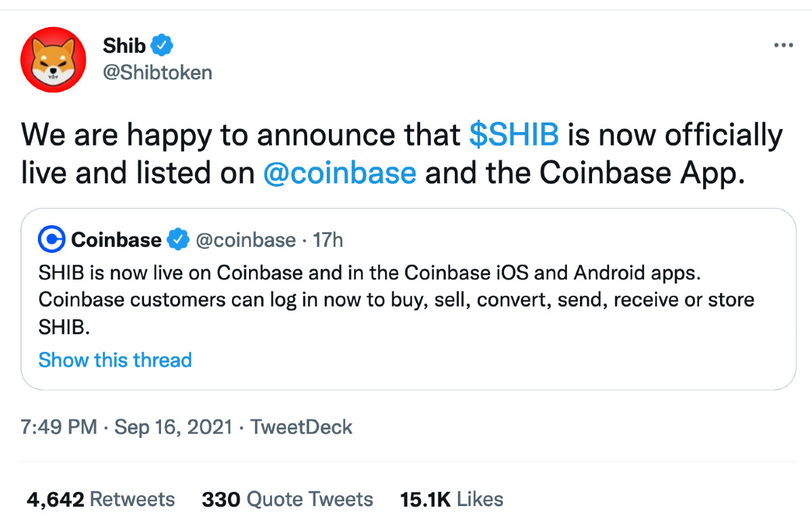
Task: Expand "Show this thread"
Action: tap(115, 359)
